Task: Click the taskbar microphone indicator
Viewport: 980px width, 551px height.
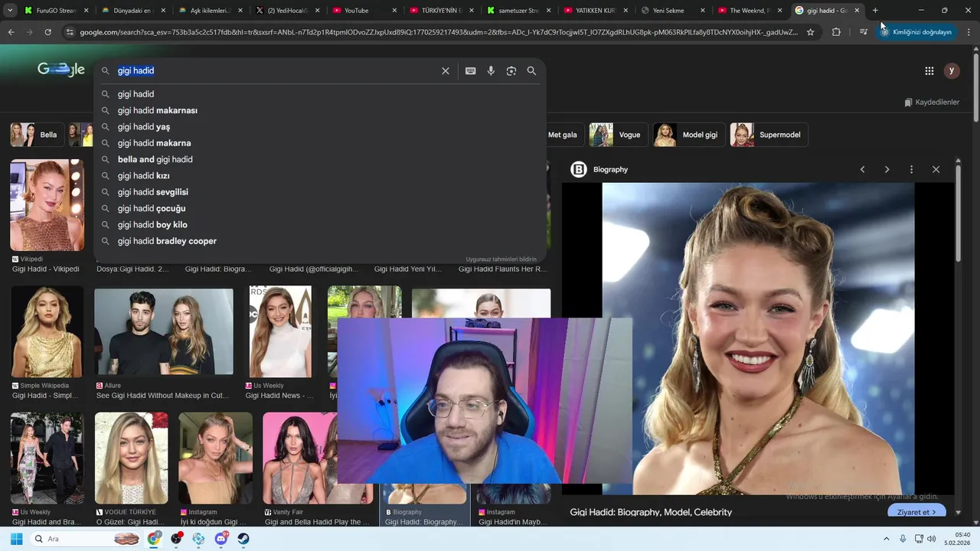Action: pos(903,539)
